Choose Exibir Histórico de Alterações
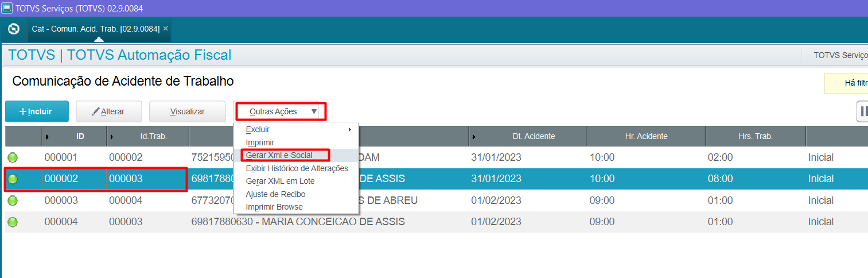 [297, 168]
